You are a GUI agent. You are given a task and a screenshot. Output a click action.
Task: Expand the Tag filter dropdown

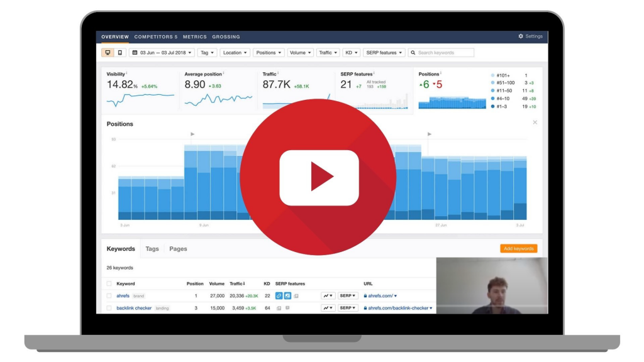[206, 53]
